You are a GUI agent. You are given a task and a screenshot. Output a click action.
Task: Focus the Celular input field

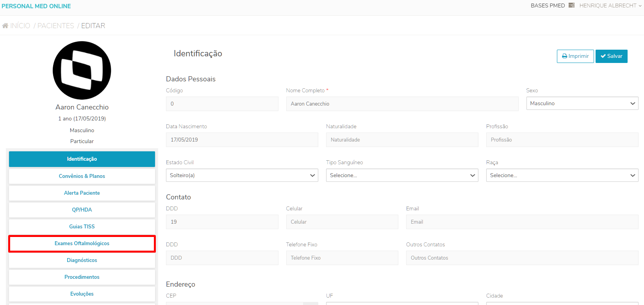point(342,222)
